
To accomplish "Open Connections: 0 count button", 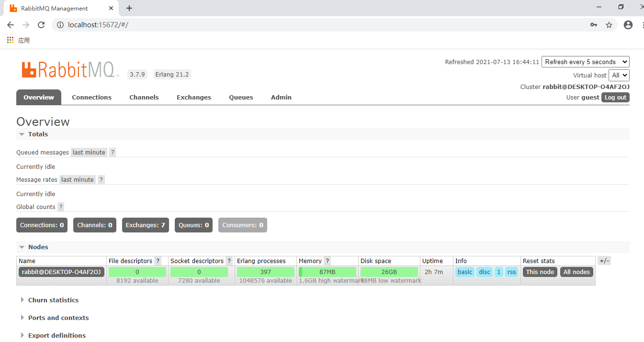I will [x=42, y=225].
